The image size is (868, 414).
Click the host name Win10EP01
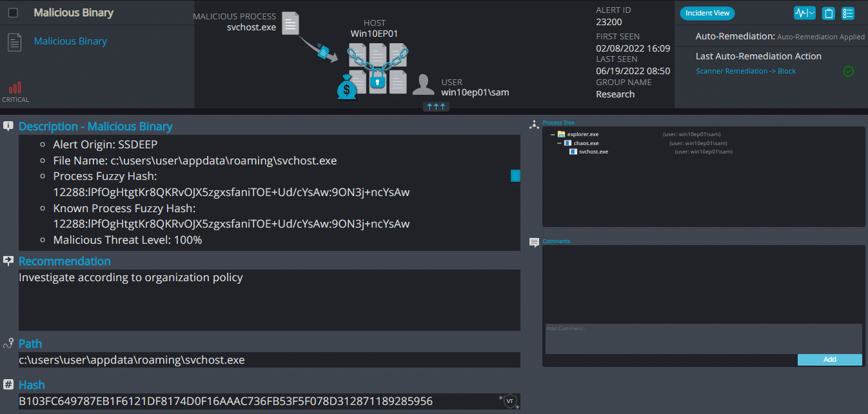pos(375,34)
